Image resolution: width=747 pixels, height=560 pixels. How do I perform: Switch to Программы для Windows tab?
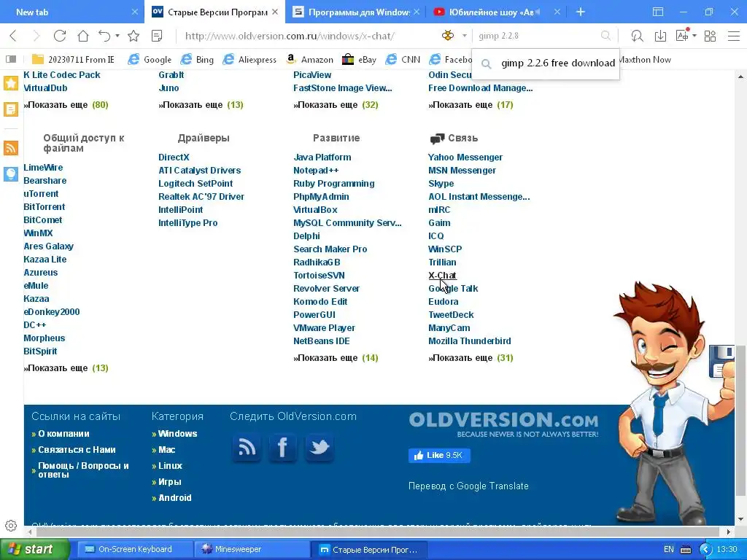356,12
